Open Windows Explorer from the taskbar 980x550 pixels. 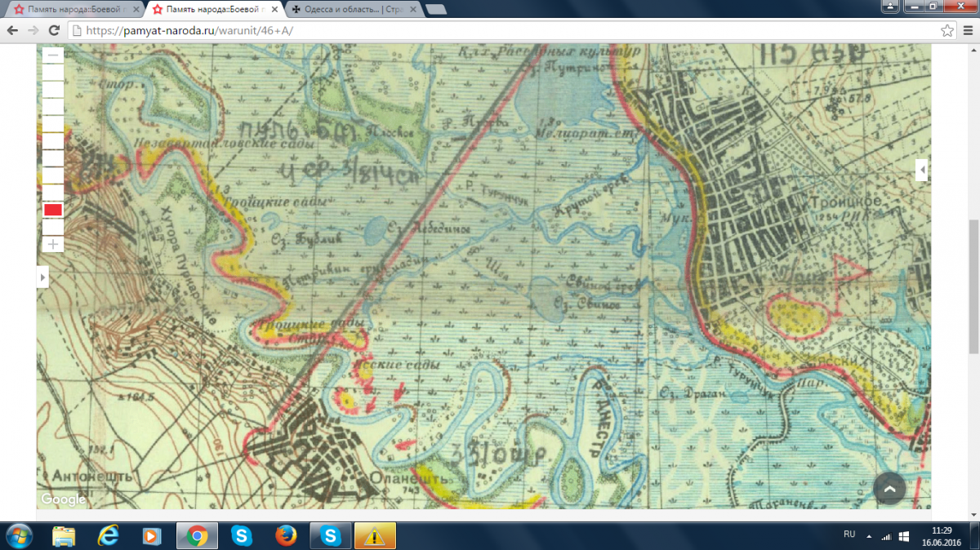pyautogui.click(x=65, y=535)
